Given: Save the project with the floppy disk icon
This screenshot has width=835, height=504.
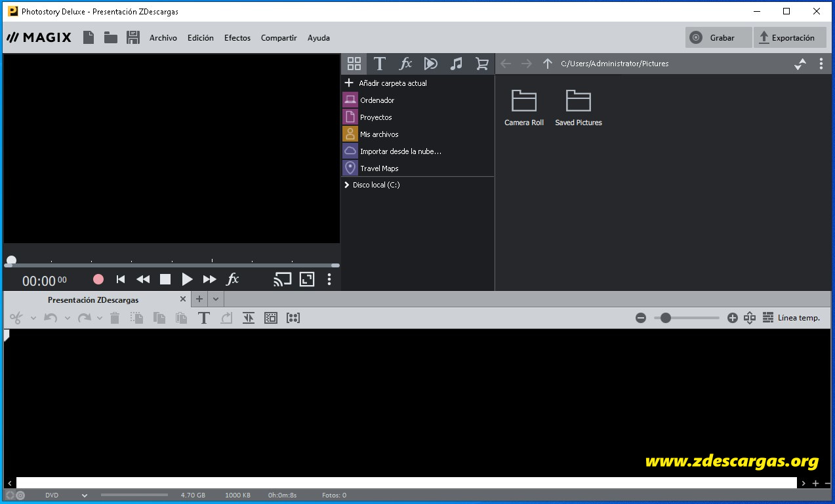Looking at the screenshot, I should (133, 38).
